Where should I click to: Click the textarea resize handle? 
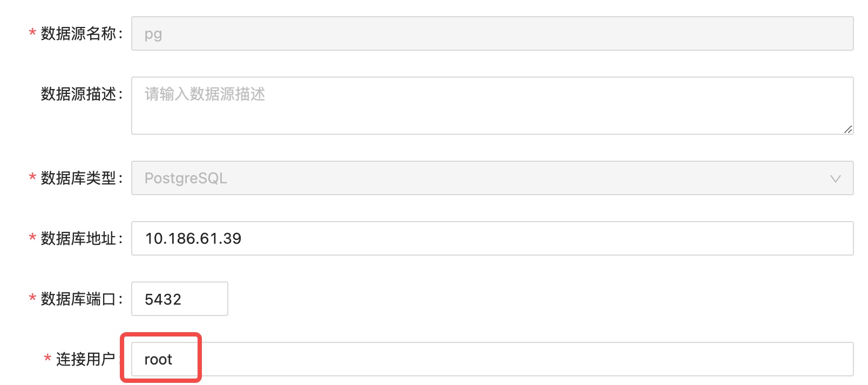(x=847, y=129)
